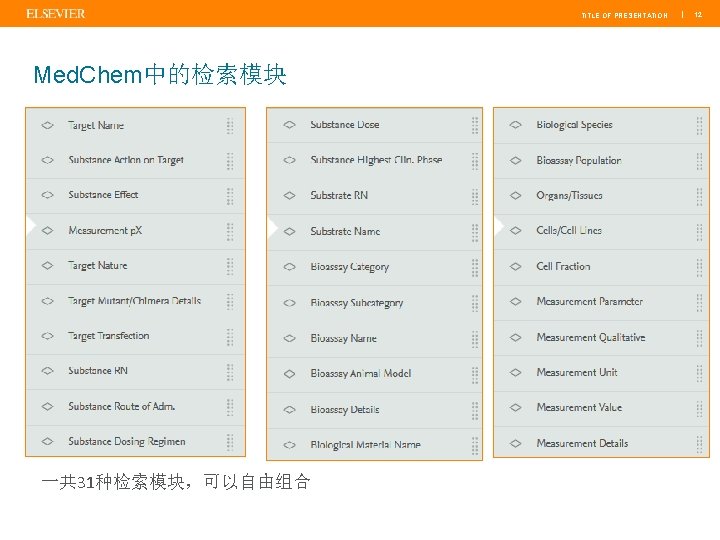Click slide number 12 in the header
Viewport: 720px width, 540px height.
click(x=698, y=15)
